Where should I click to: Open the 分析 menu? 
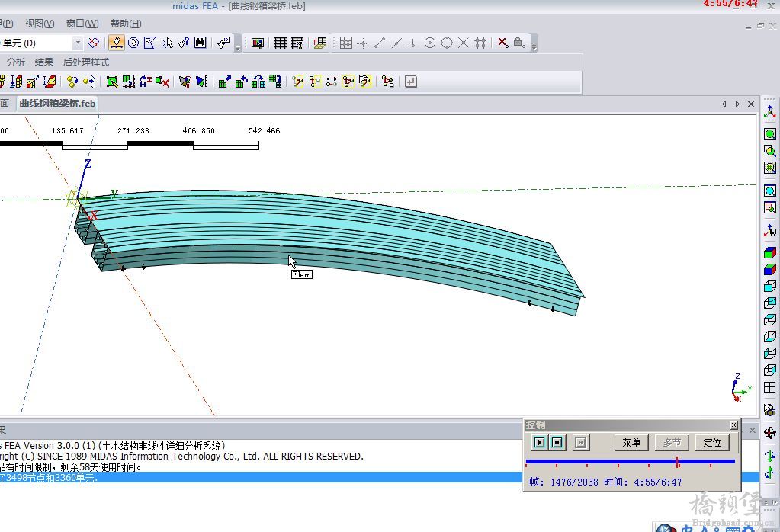pyautogui.click(x=16, y=62)
